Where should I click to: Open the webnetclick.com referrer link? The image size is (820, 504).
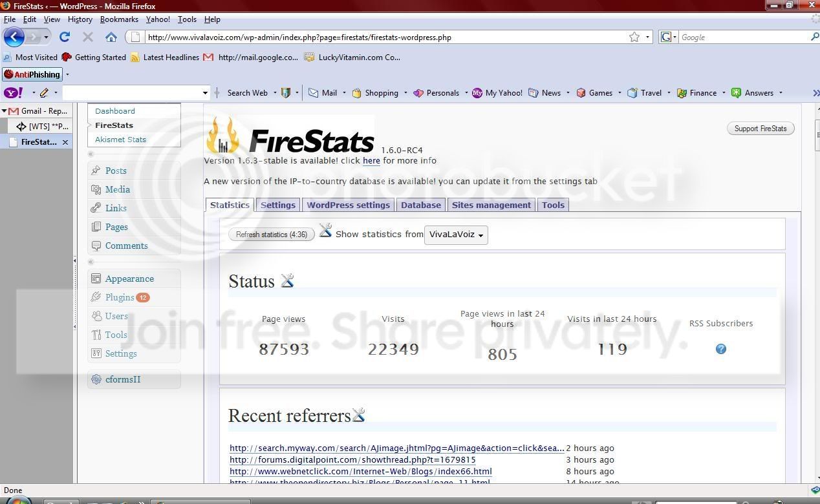(361, 471)
